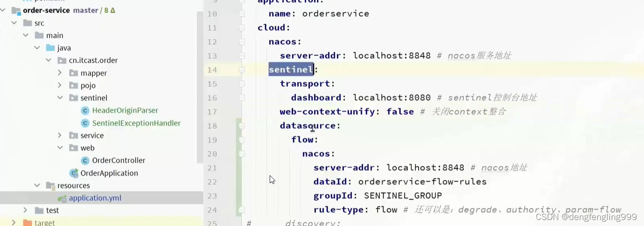Select the test folder in the tree
The image size is (644, 226).
point(52,210)
